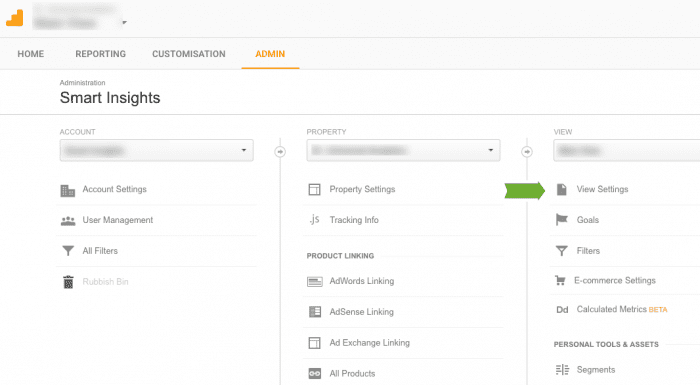Open View Settings link
The width and height of the screenshot is (700, 385).
click(602, 189)
